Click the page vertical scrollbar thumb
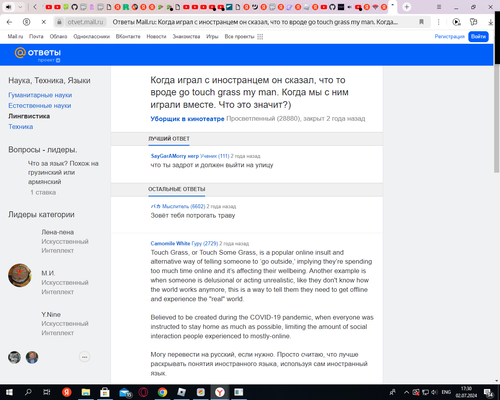The image size is (500, 400). [497, 119]
